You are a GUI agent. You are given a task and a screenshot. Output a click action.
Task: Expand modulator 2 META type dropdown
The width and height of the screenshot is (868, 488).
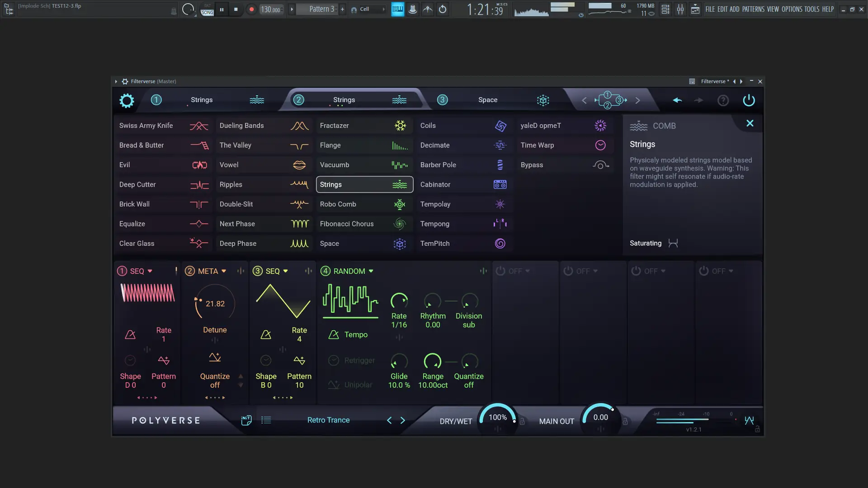tap(223, 271)
